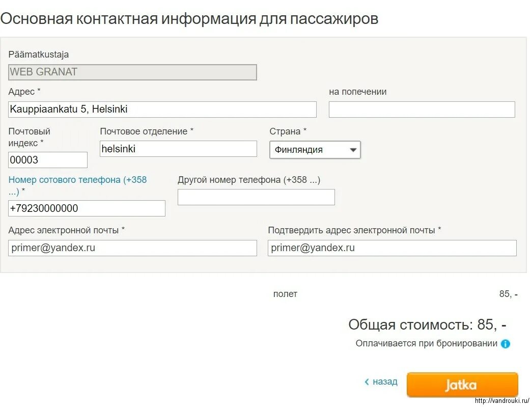
Task: Click the empty на попечении field
Action: pyautogui.click(x=422, y=110)
